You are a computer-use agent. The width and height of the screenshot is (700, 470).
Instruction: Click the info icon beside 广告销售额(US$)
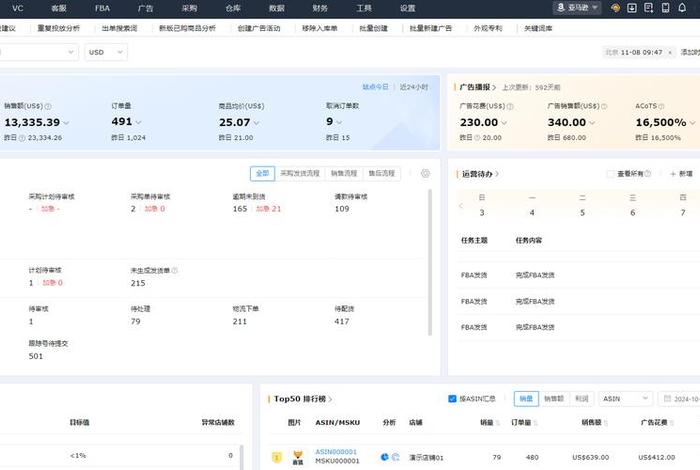[604, 106]
